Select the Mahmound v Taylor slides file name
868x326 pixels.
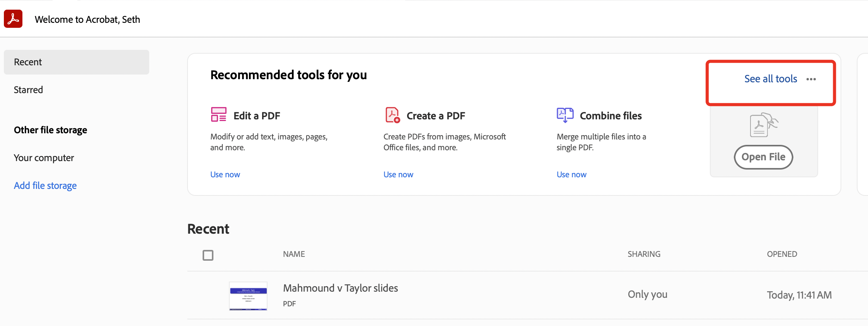pos(341,288)
